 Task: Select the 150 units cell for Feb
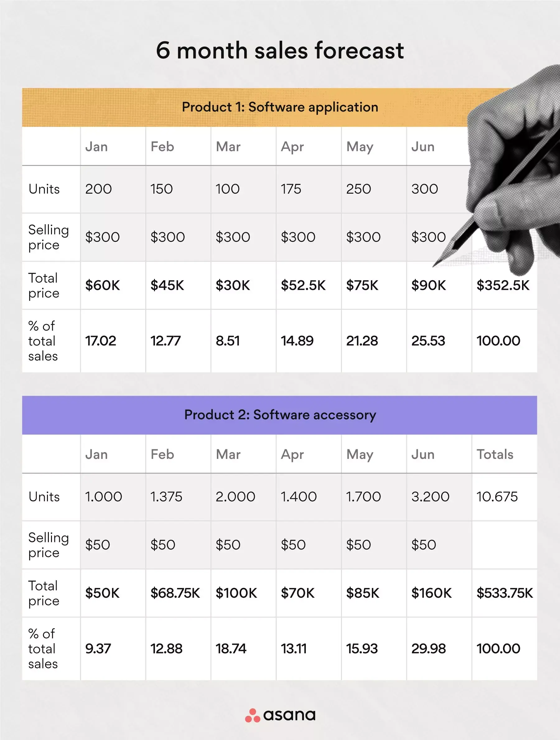161,189
